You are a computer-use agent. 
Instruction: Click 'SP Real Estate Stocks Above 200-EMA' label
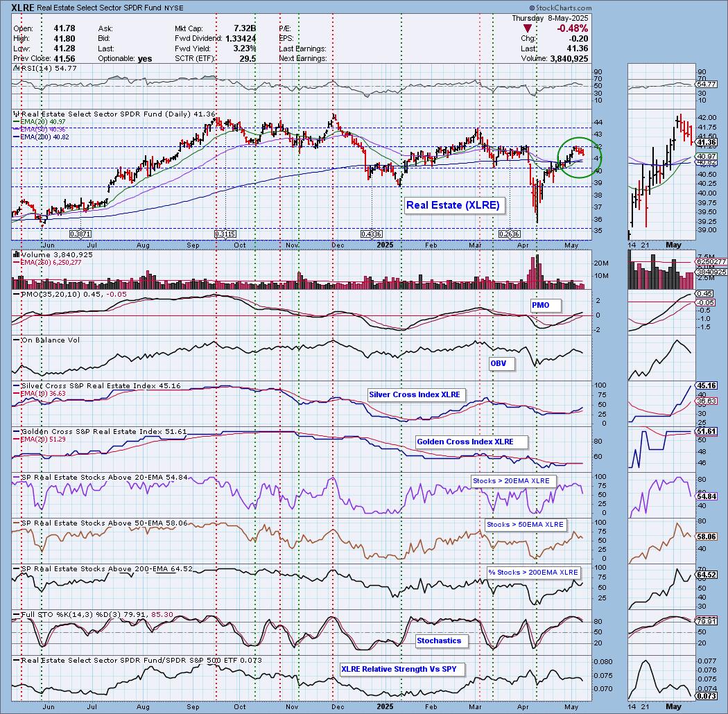tap(103, 568)
